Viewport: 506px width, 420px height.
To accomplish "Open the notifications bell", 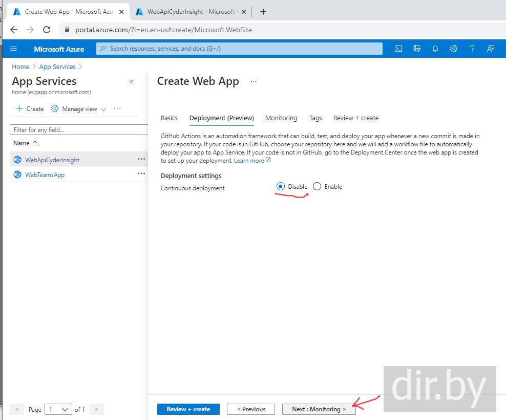I will point(435,49).
